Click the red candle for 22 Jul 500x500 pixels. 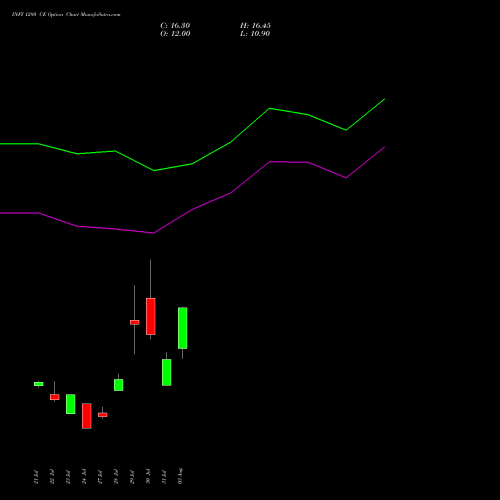click(55, 397)
